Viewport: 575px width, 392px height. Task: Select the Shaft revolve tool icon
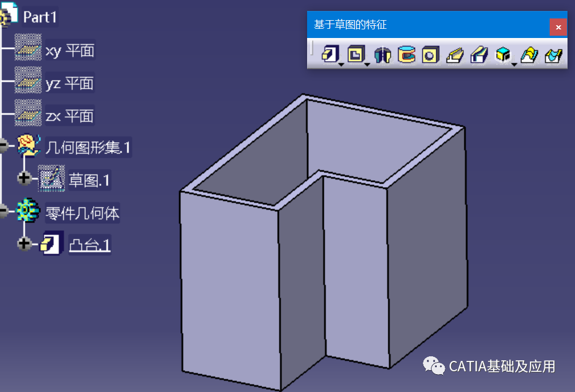[383, 55]
